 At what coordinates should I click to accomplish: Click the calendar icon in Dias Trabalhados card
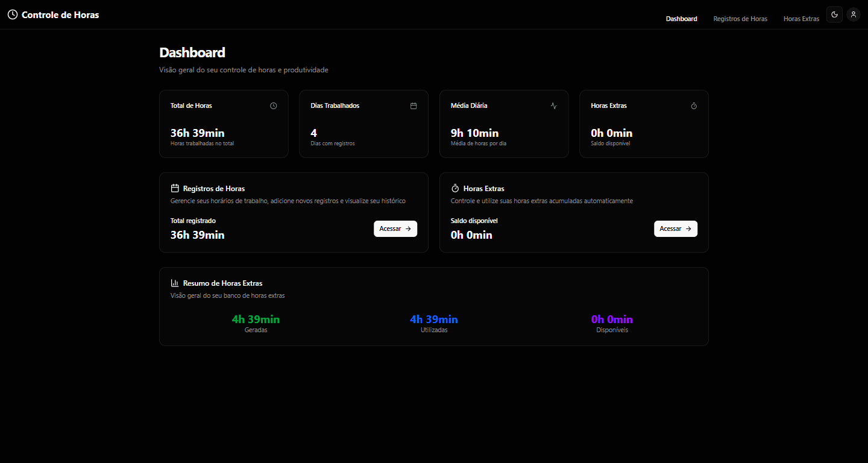[x=414, y=106]
